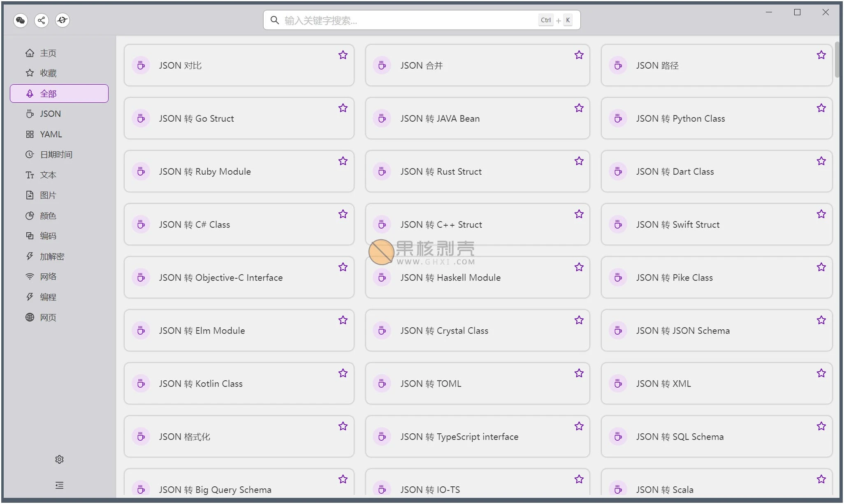This screenshot has width=844, height=504.
Task: Click the WeChat icon in top bar
Action: tap(21, 20)
